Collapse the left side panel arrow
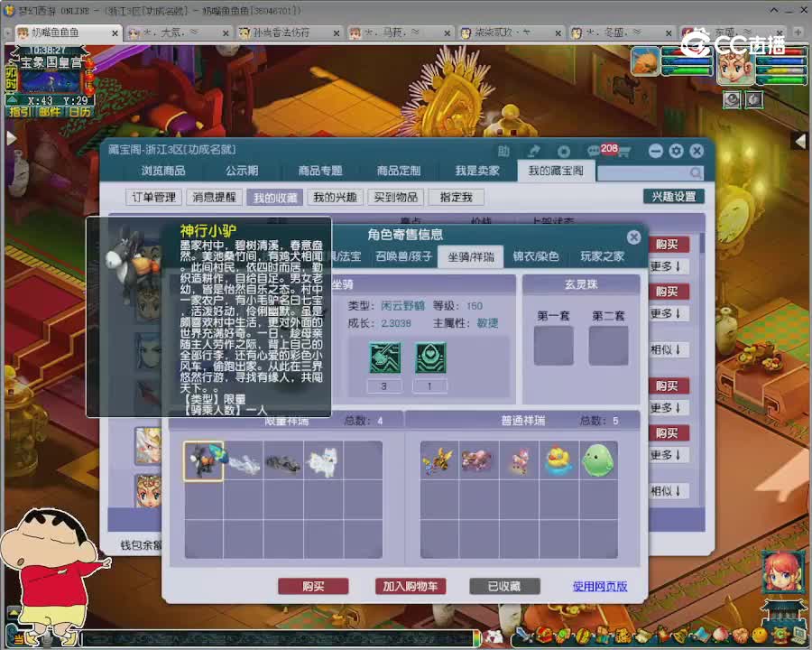Image resolution: width=812 pixels, height=650 pixels. pyautogui.click(x=11, y=138)
